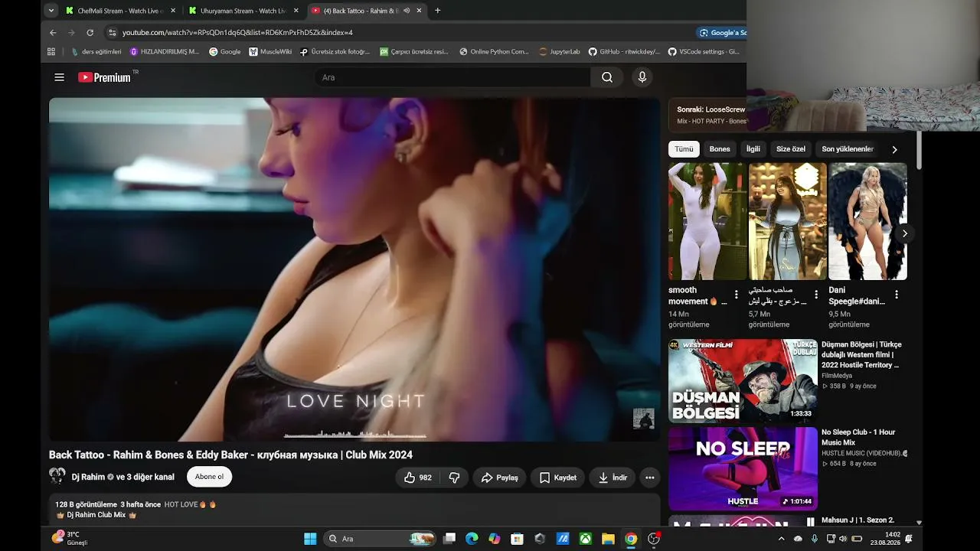The image size is (980, 551).
Task: Open the ders eğitimleri bookmark folder
Action: coord(96,52)
